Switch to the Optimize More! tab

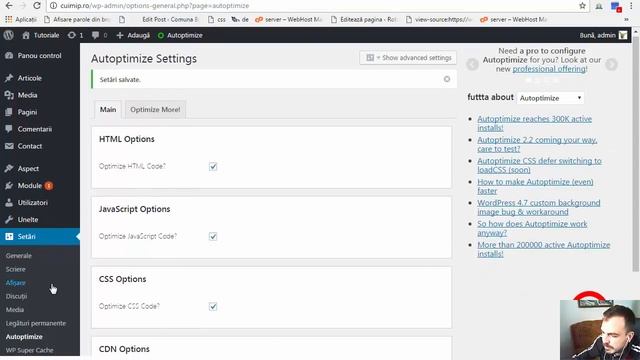tap(155, 109)
